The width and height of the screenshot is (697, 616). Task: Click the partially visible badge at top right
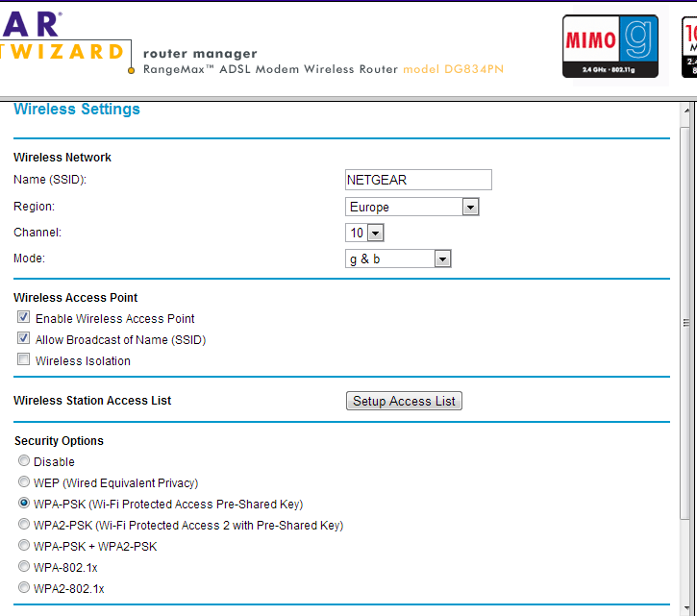point(688,45)
